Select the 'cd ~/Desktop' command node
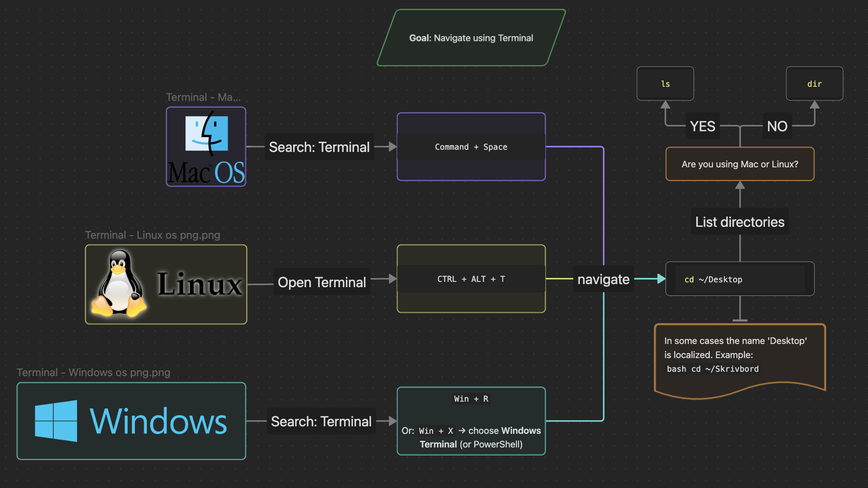The width and height of the screenshot is (868, 488). 739,279
